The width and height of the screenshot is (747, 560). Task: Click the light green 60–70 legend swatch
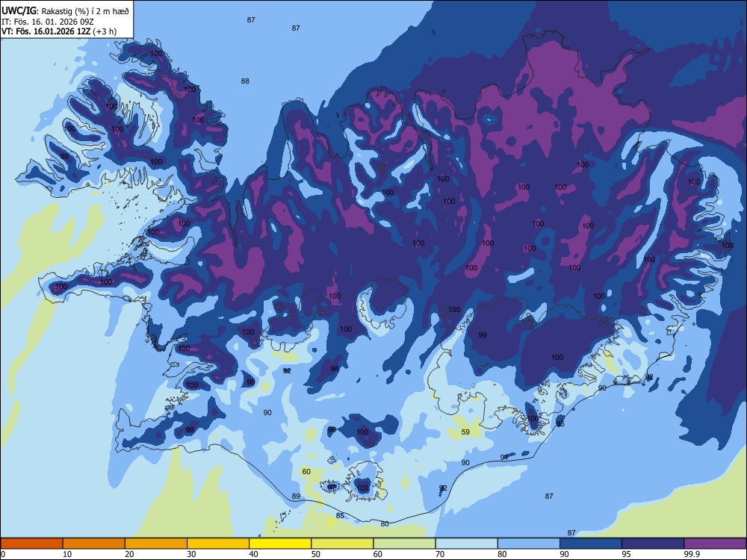pos(404,544)
